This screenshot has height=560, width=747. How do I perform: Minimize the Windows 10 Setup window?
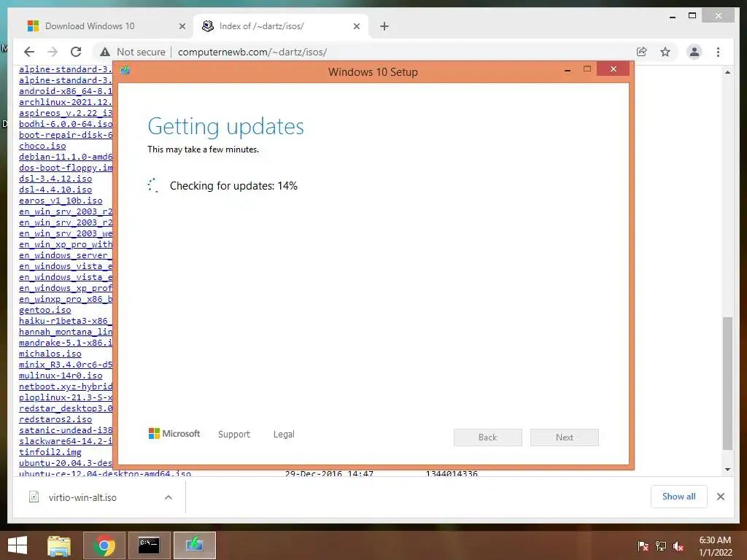click(x=568, y=70)
